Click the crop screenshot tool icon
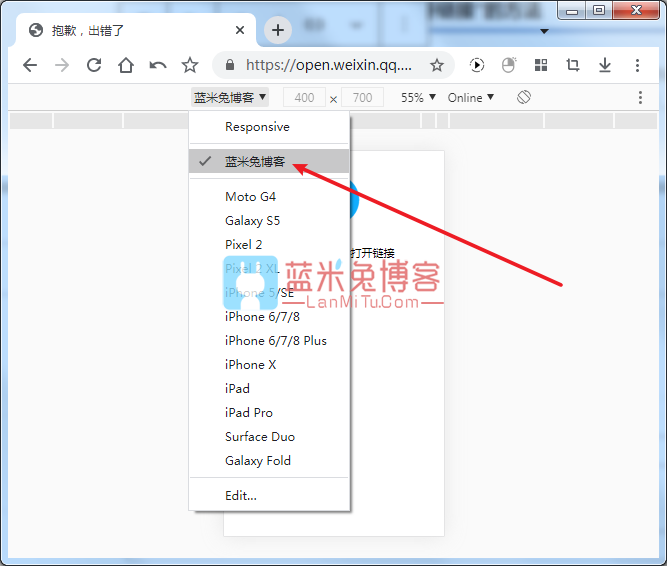The image size is (667, 566). click(x=573, y=65)
